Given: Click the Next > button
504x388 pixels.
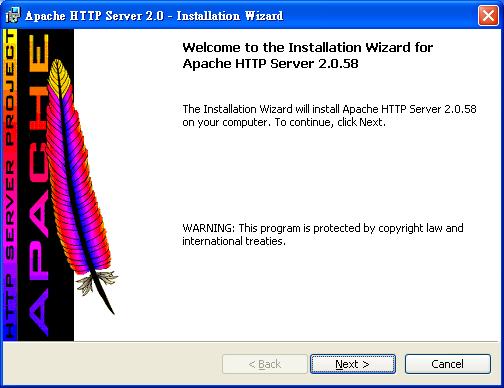Looking at the screenshot, I should 353,364.
